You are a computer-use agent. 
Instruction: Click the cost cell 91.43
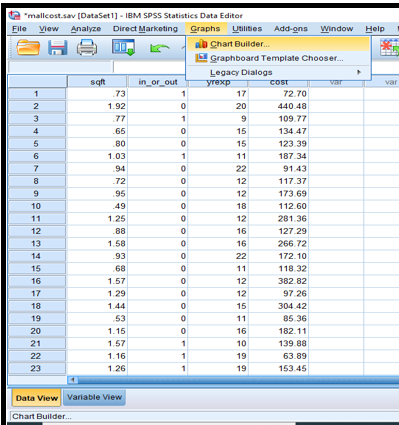(279, 169)
